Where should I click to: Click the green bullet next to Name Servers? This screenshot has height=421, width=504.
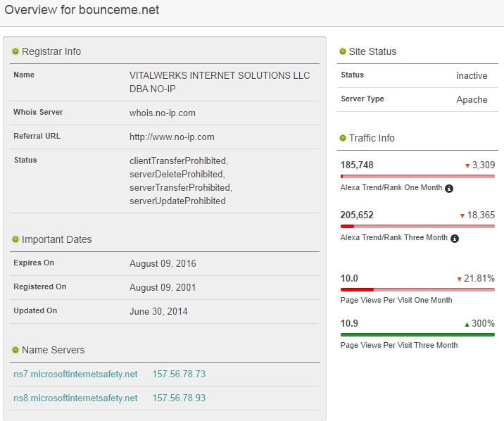(x=15, y=350)
